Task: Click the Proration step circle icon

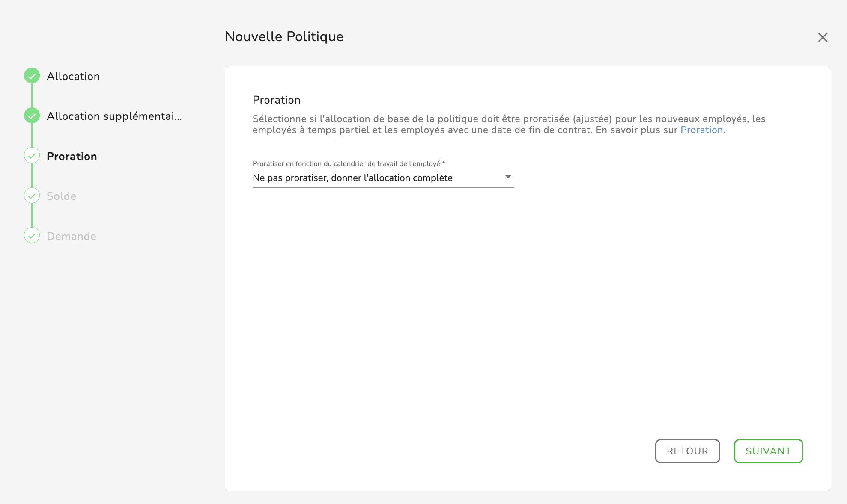Action: pyautogui.click(x=32, y=156)
